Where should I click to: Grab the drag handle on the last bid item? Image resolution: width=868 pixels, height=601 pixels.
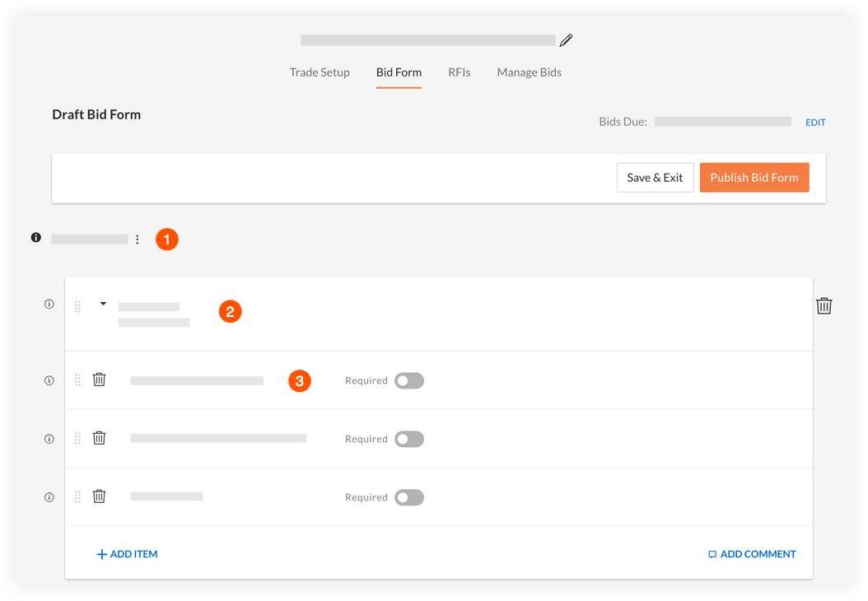tap(77, 496)
